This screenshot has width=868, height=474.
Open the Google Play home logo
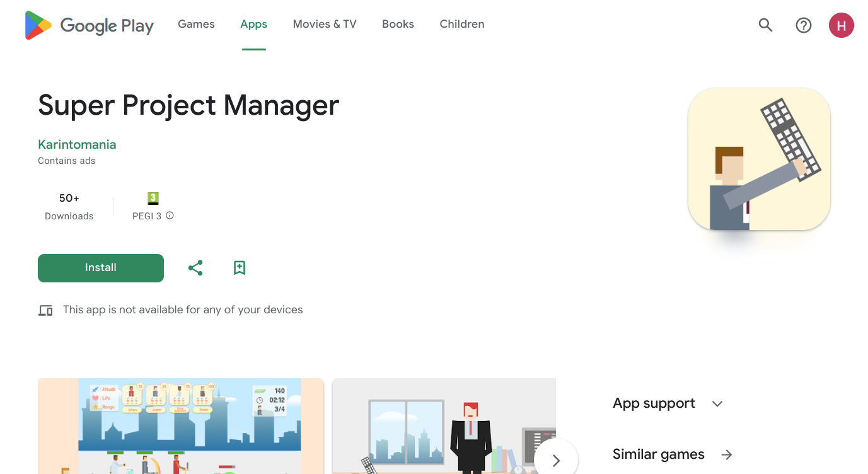(x=90, y=25)
